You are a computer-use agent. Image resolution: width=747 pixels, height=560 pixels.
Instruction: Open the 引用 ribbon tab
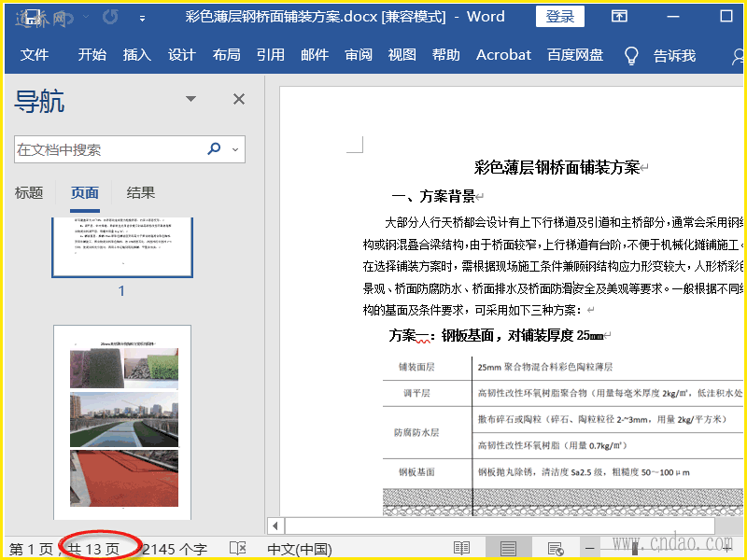(x=271, y=55)
